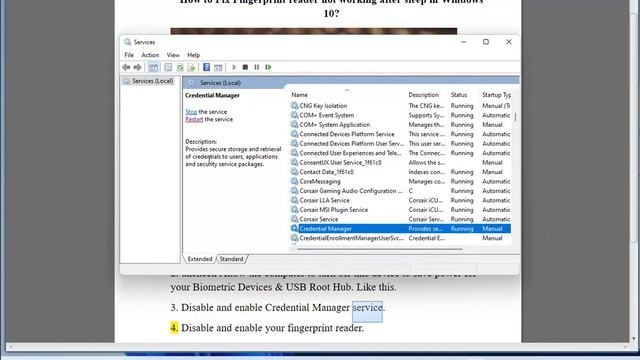Sort by the Description column header
Screen dimensions: 640x360
(424, 95)
